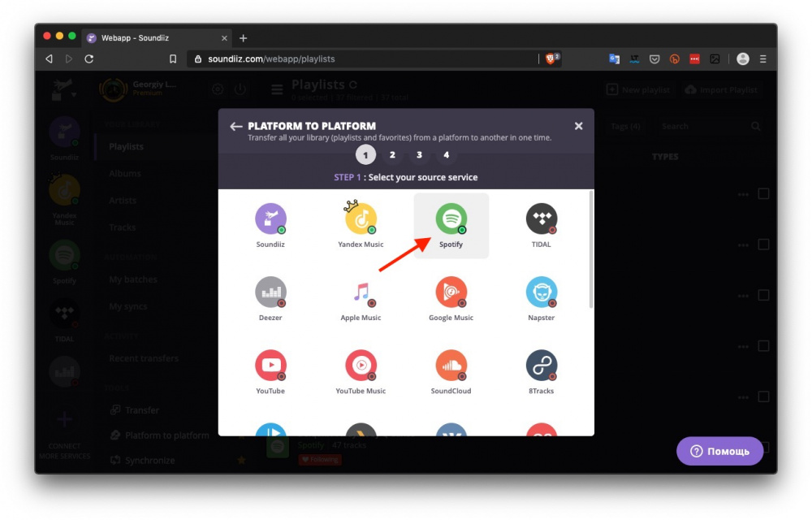Select YouTube as source service
812x520 pixels.
tap(270, 372)
